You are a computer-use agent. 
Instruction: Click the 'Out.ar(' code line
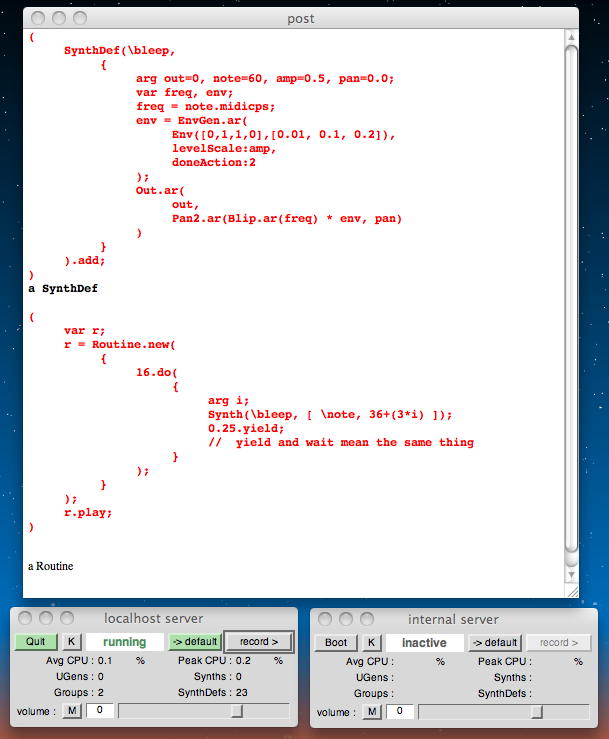coord(160,190)
